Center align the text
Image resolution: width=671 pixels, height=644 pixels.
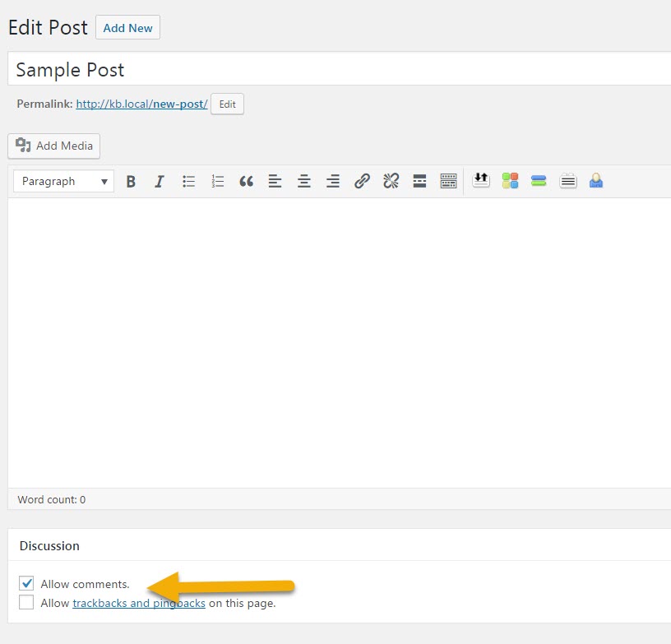(x=304, y=182)
